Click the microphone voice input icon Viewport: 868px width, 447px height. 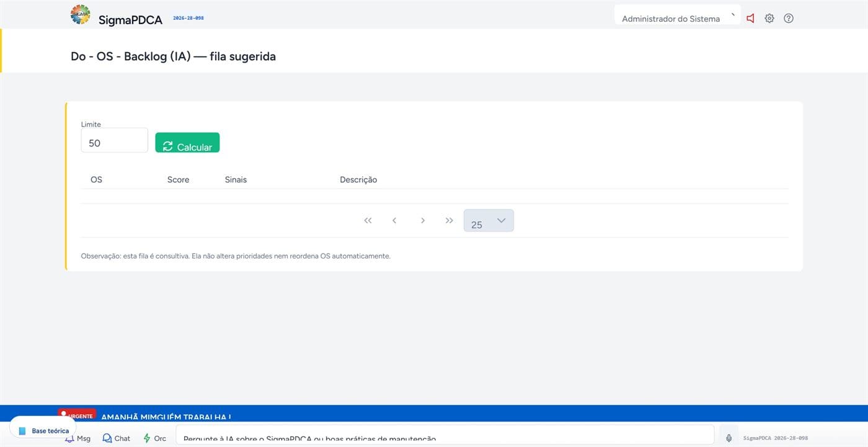(x=729, y=438)
